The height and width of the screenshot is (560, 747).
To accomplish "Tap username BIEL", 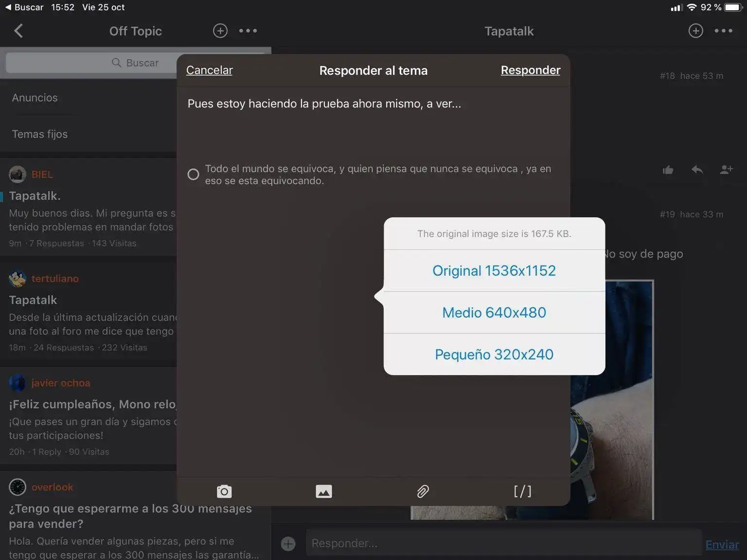I will [x=42, y=174].
